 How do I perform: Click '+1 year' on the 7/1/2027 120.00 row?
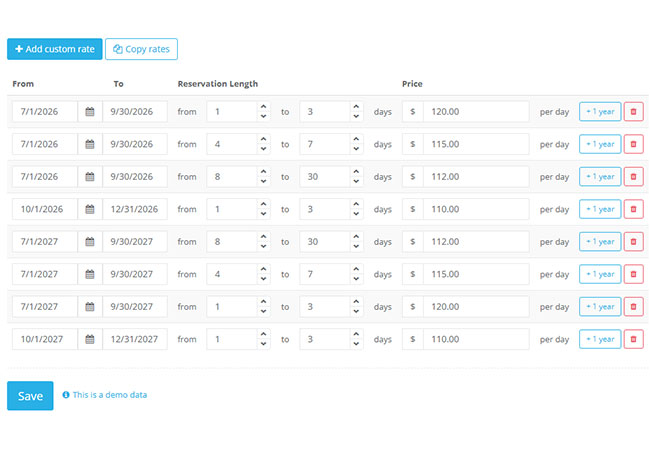click(600, 307)
